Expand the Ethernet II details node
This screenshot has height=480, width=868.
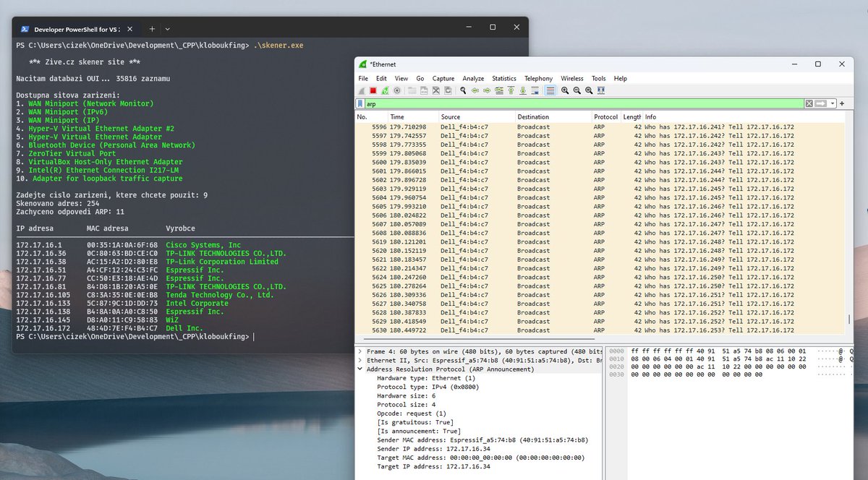359,360
